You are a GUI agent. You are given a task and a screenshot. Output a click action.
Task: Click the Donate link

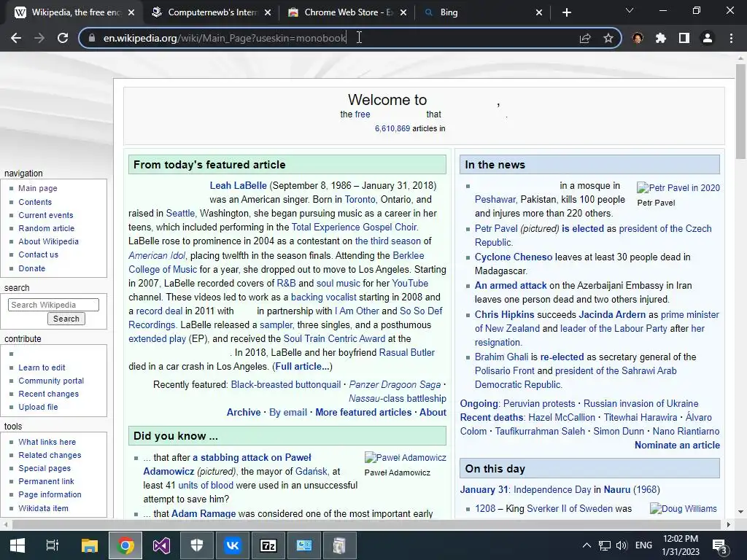click(x=32, y=268)
